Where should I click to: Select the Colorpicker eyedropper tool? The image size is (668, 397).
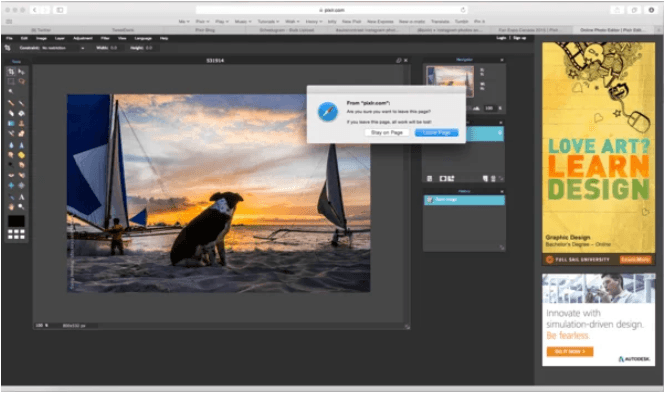pyautogui.click(x=11, y=197)
